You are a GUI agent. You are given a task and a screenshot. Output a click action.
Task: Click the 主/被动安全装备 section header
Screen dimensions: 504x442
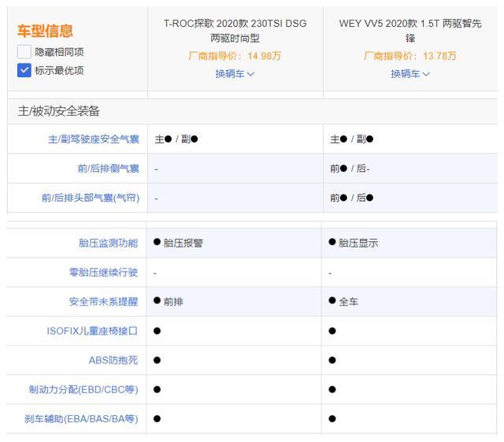point(59,111)
